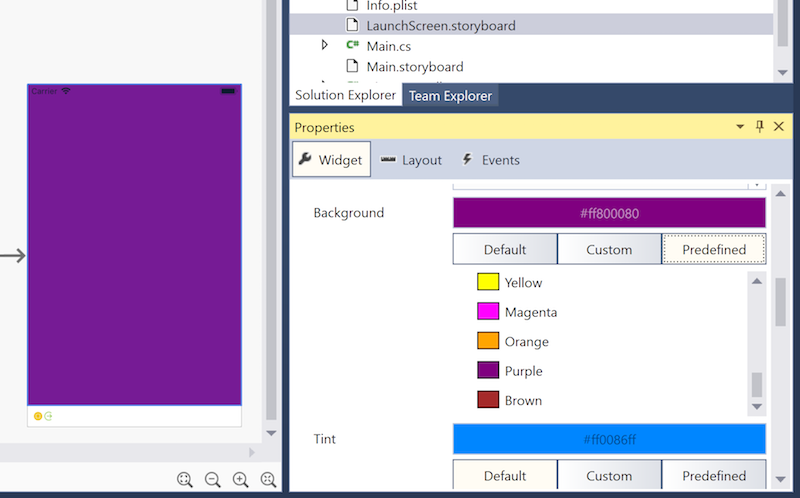The height and width of the screenshot is (498, 800).
Task: Click the Properties panel scroll-up arrow
Action: pos(781,193)
